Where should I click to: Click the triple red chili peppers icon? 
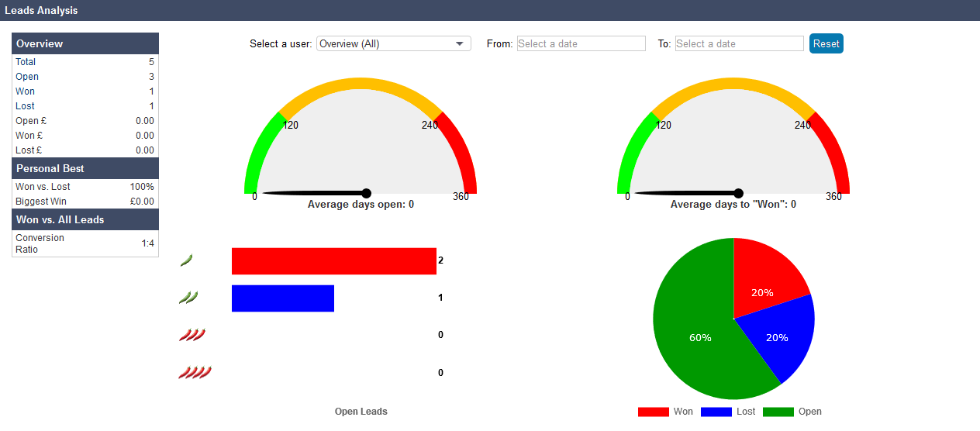point(192,335)
